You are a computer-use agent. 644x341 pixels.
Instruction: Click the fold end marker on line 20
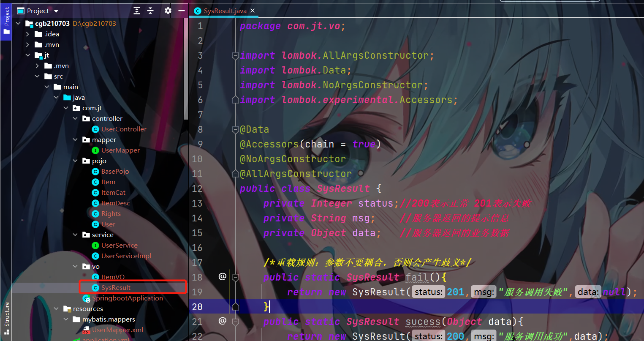point(236,307)
